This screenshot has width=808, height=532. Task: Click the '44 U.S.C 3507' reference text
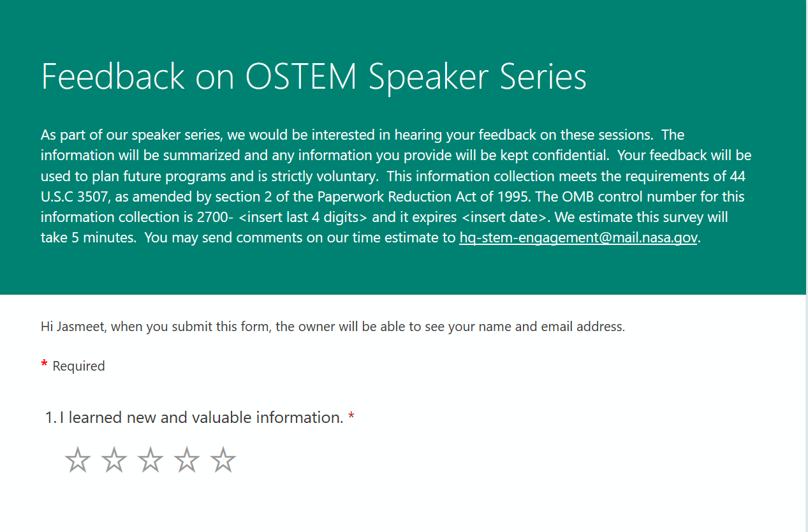(x=737, y=176)
